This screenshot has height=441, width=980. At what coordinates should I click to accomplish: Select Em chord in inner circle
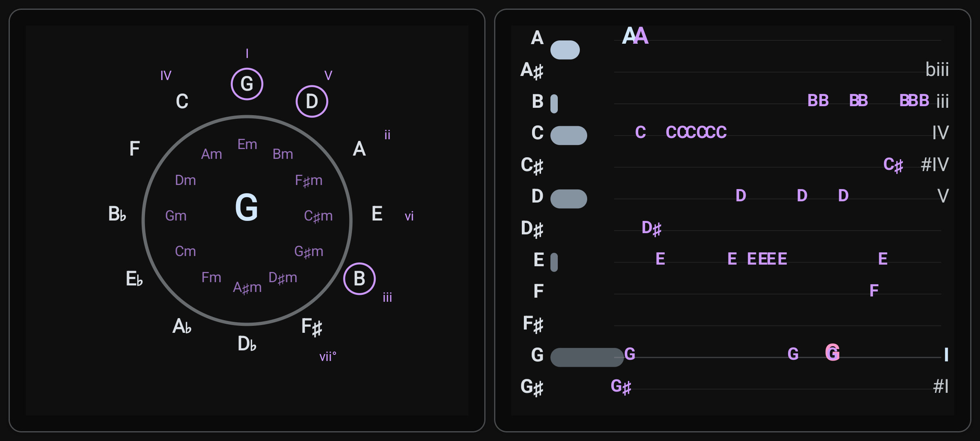point(247,144)
